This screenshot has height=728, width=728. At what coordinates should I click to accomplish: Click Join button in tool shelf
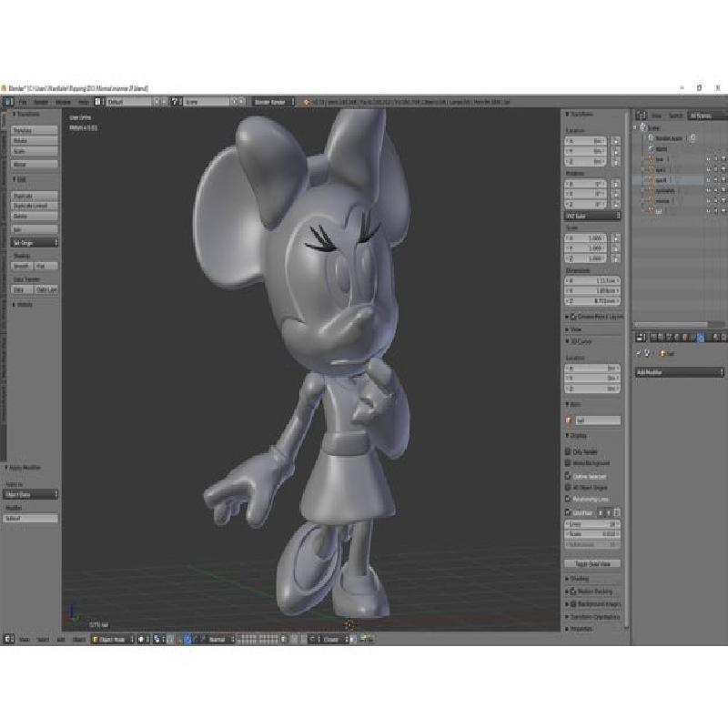pos(35,229)
